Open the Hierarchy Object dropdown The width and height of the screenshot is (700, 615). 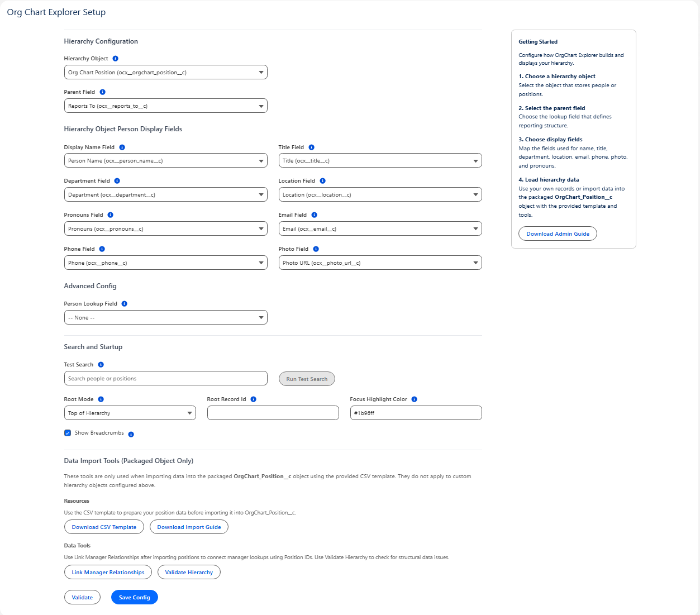(x=166, y=72)
